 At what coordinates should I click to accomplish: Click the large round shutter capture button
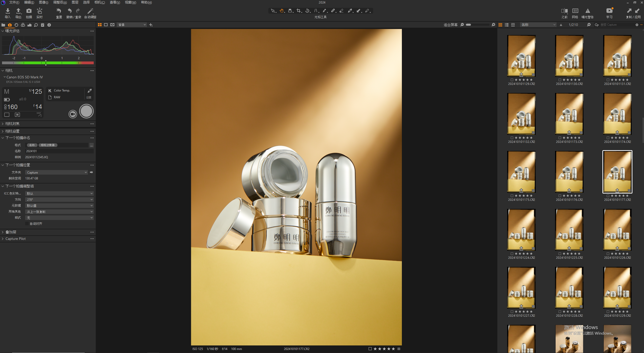(x=86, y=111)
